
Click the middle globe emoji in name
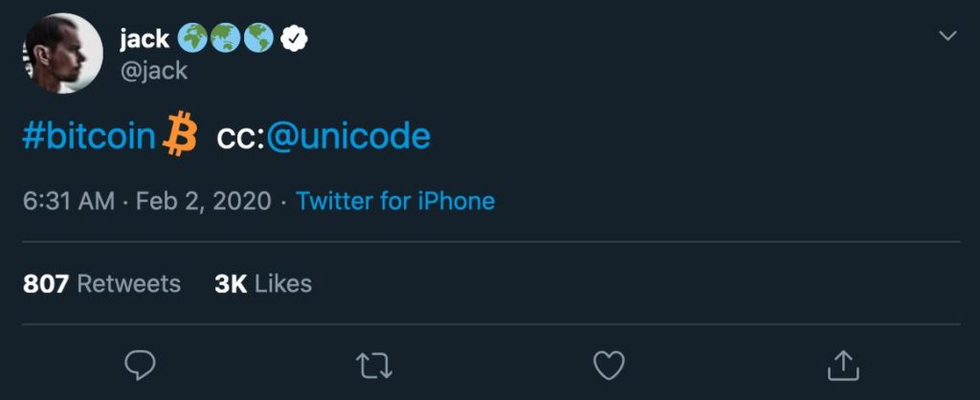coord(227,38)
